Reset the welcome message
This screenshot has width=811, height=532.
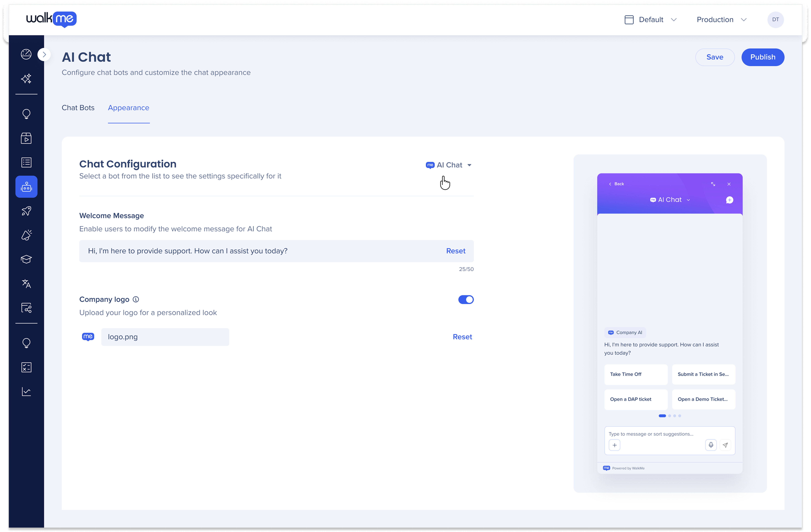(456, 251)
